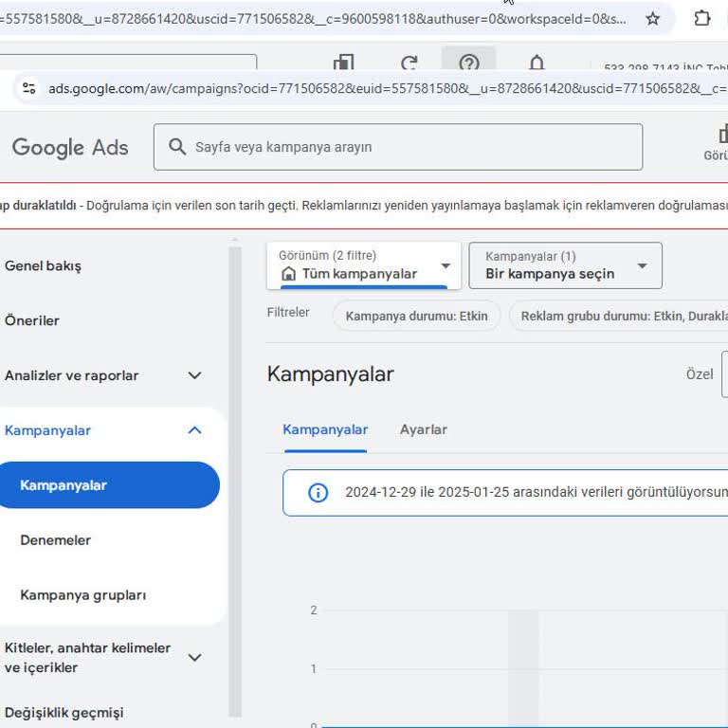Open the notifications bell icon

(537, 62)
